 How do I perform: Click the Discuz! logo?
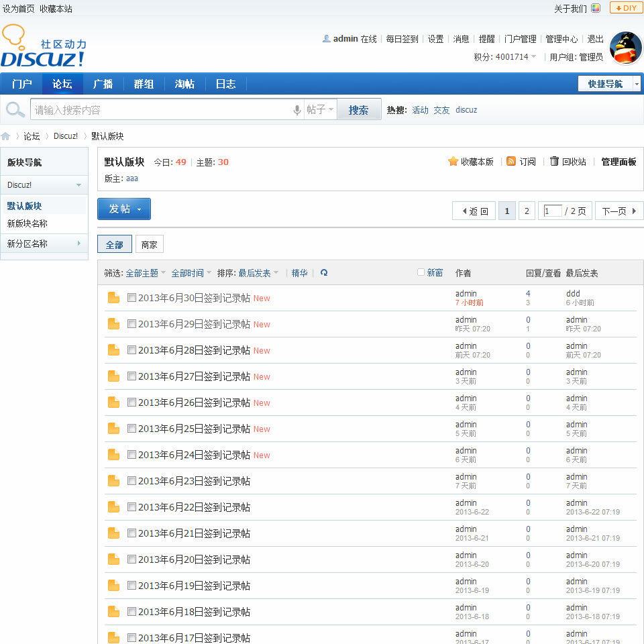tap(44, 47)
